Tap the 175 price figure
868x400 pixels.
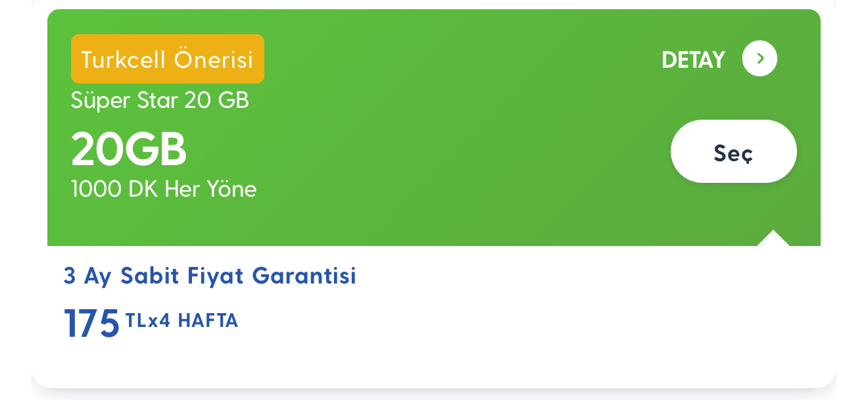(x=92, y=324)
